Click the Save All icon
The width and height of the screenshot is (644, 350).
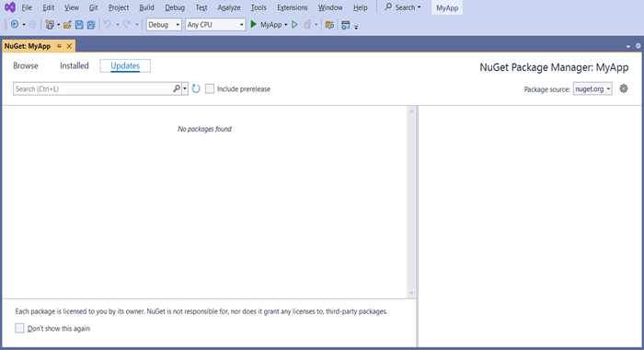(91, 25)
